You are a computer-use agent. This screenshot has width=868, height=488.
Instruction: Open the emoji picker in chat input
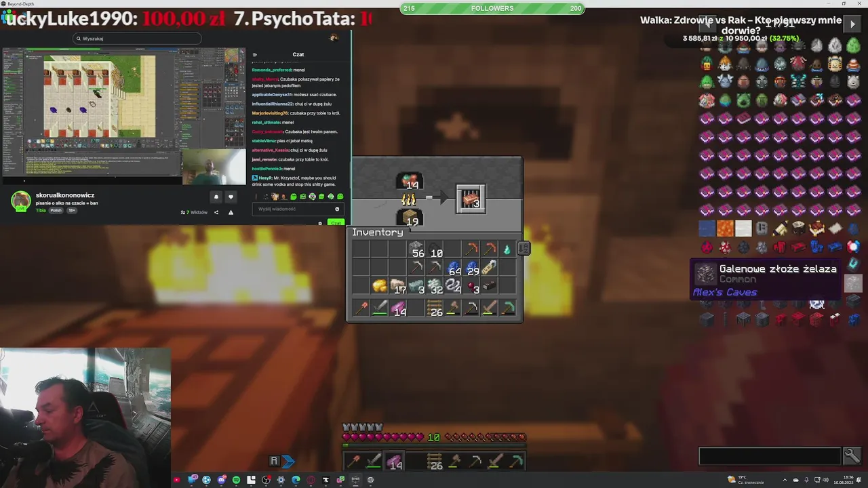pyautogui.click(x=337, y=209)
